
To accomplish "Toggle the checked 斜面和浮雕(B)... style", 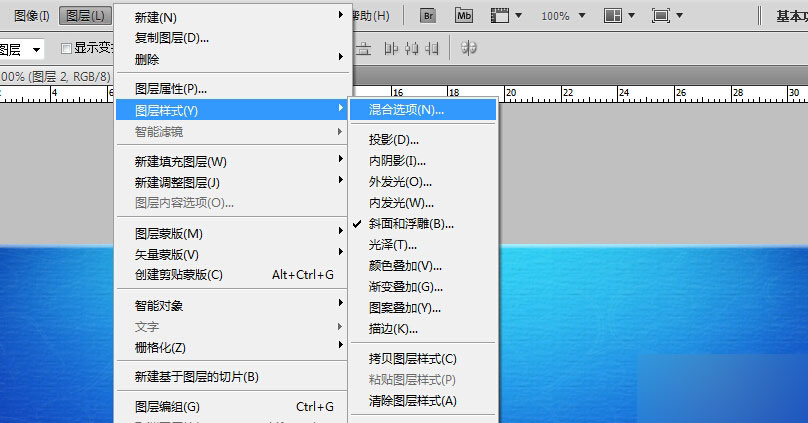I will pos(423,224).
